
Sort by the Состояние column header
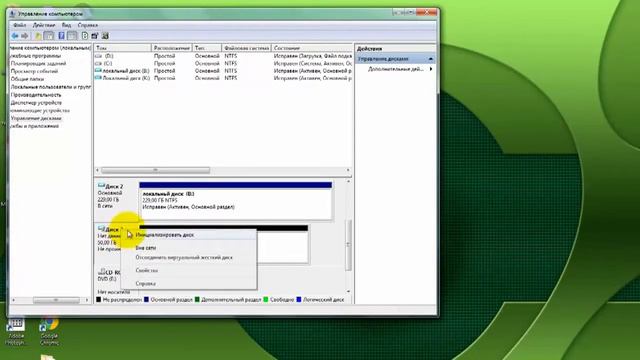click(312, 48)
